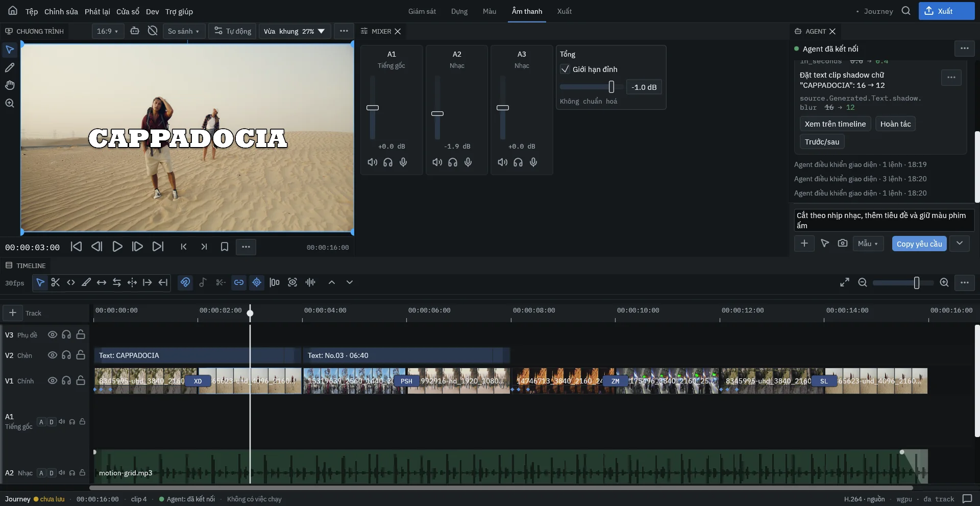Toggle linked selection in timeline toolbar
This screenshot has width=980, height=506.
(239, 282)
